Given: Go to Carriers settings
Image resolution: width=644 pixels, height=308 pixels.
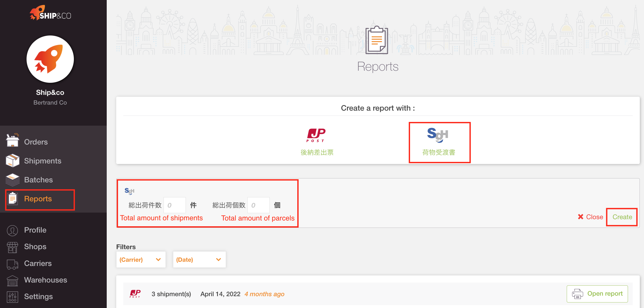Looking at the screenshot, I should pyautogui.click(x=38, y=263).
